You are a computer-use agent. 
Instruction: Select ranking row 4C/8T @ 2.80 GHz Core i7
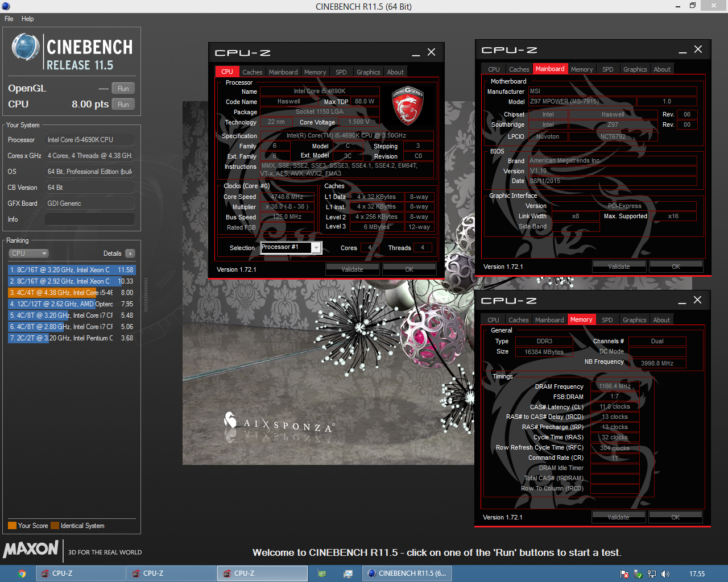[72, 327]
